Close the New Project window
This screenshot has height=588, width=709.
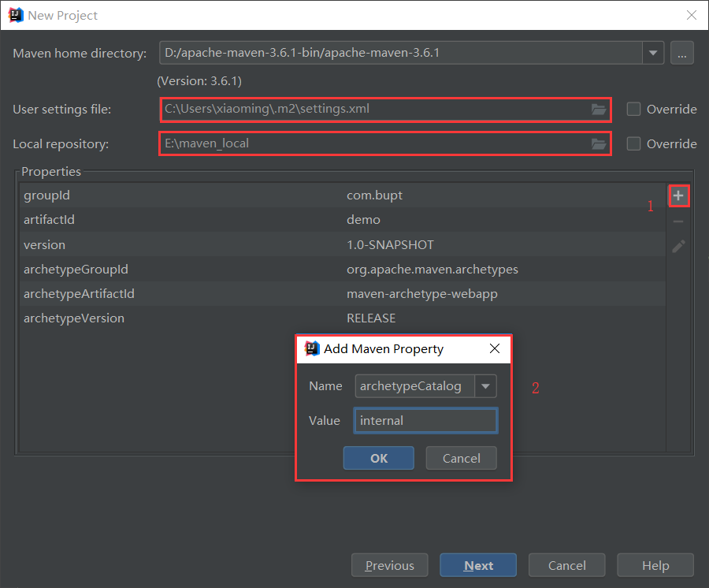pyautogui.click(x=692, y=15)
